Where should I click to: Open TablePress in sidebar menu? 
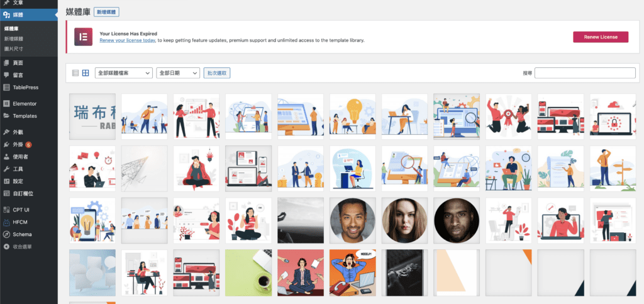[25, 87]
